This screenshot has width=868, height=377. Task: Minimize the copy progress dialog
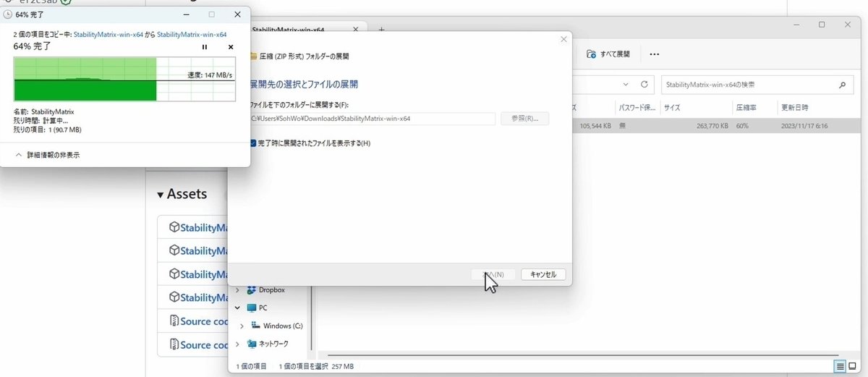[185, 14]
